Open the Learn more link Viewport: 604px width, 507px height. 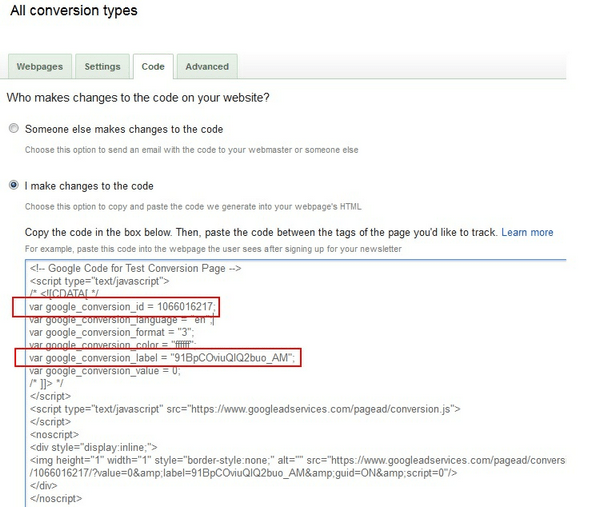(527, 232)
